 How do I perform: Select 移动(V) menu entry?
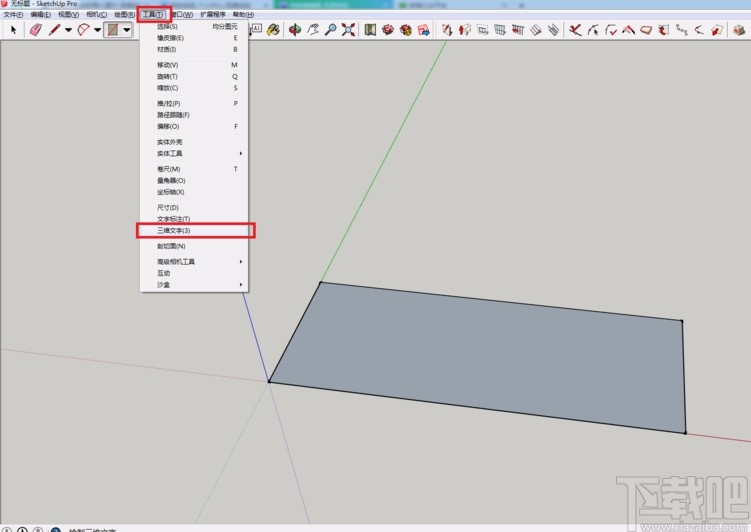click(194, 65)
